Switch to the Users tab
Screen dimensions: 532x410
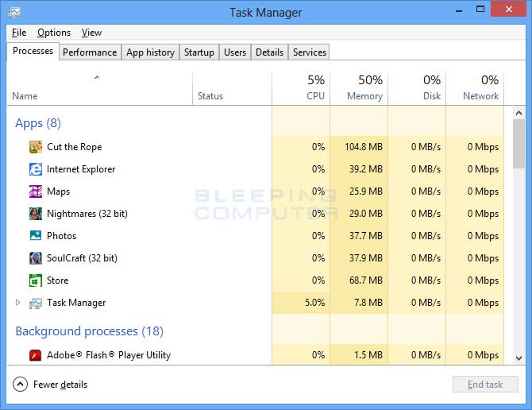click(x=235, y=52)
